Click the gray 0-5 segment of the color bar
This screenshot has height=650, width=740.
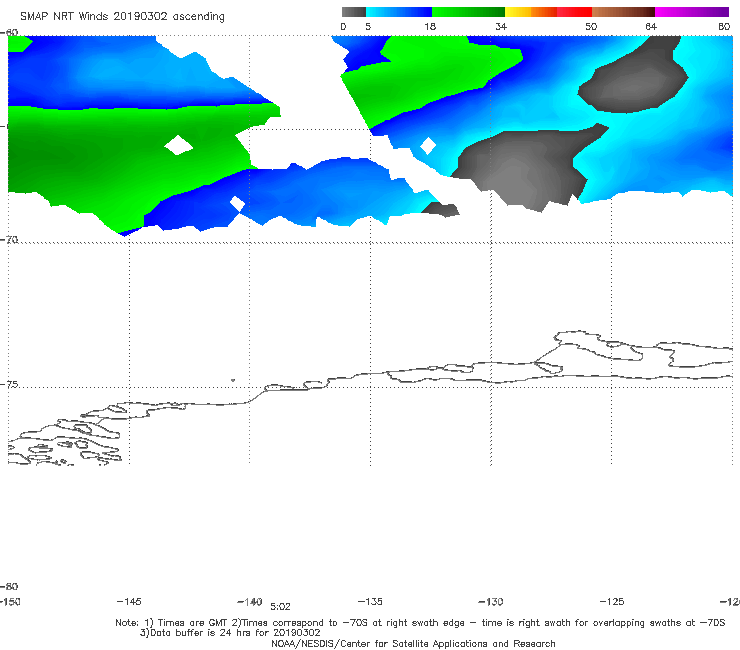354,12
